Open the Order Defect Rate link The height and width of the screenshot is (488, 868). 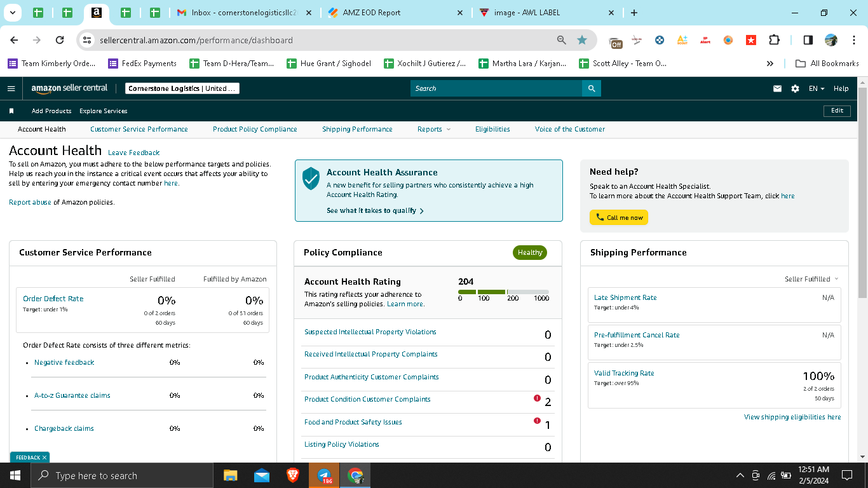pos(53,299)
